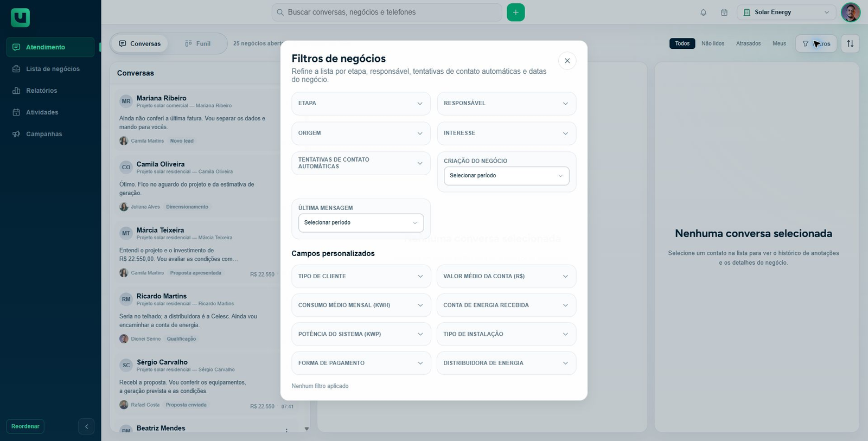Expand Valor médio da conta dropdown
Screen dimensions: 868x441
click(506, 276)
